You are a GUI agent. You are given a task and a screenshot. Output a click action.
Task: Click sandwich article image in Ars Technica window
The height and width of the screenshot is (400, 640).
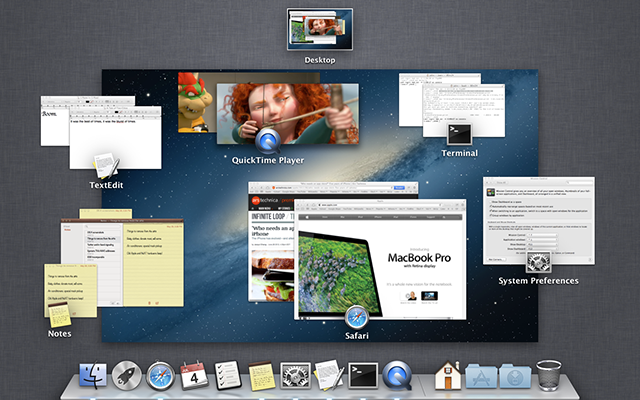(x=273, y=274)
